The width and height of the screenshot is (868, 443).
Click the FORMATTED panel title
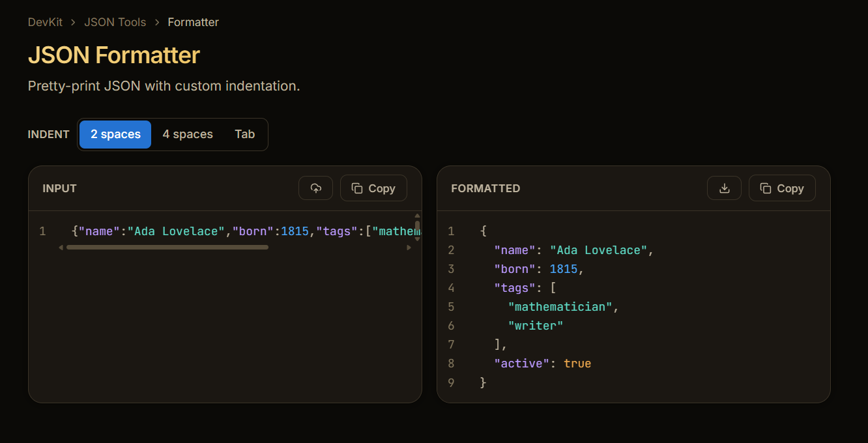(485, 188)
